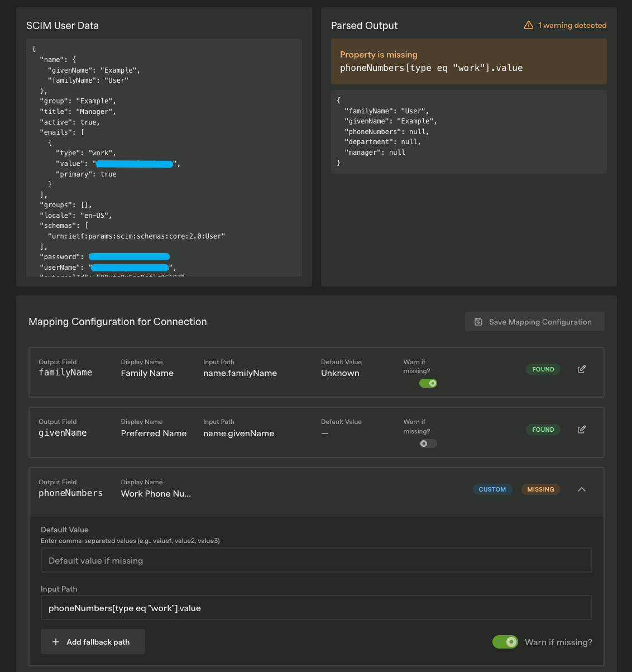Click the Save Mapping Configuration button
This screenshot has height=672, width=632.
pyautogui.click(x=534, y=321)
